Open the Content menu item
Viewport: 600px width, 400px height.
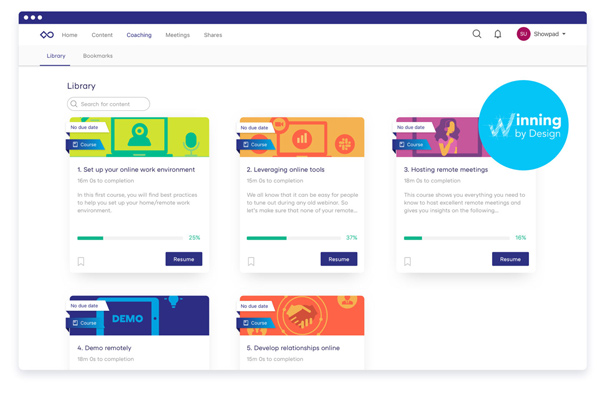(x=102, y=35)
